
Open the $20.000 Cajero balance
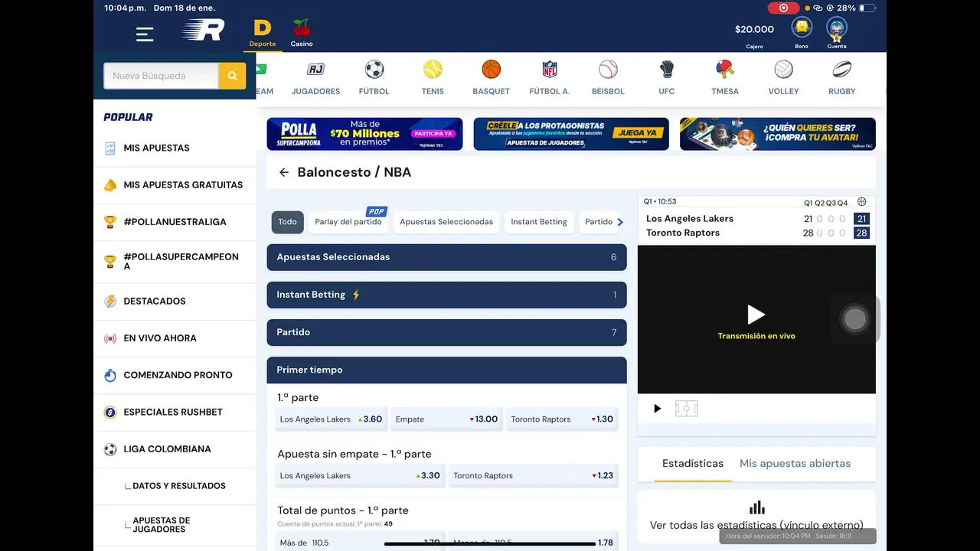click(754, 34)
